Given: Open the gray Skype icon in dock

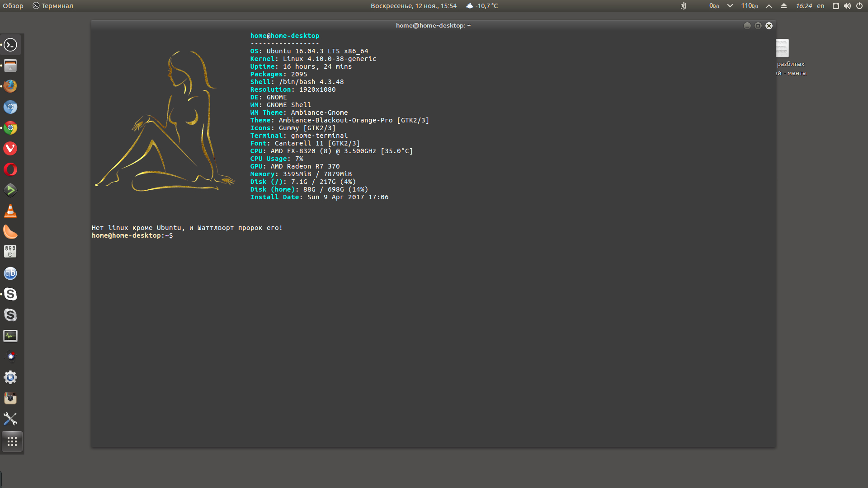Looking at the screenshot, I should [x=10, y=315].
